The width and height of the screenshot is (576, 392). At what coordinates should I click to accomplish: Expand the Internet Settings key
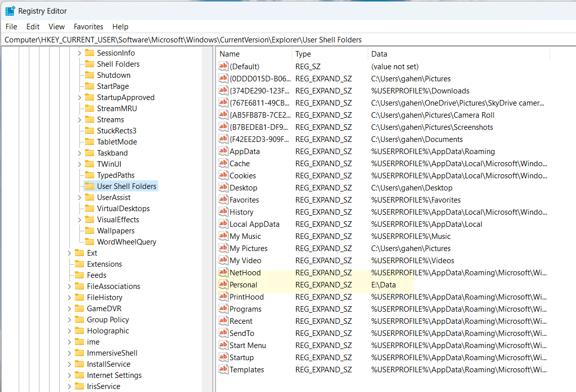(69, 375)
